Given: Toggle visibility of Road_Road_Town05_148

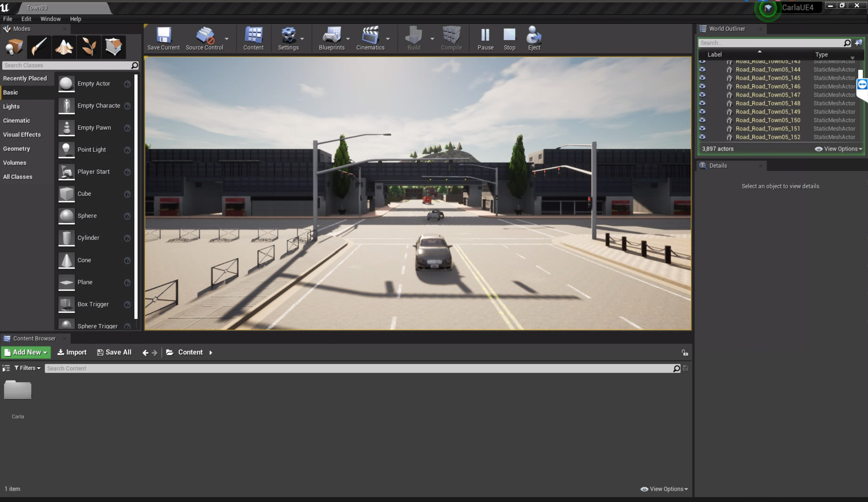Looking at the screenshot, I should coord(702,103).
